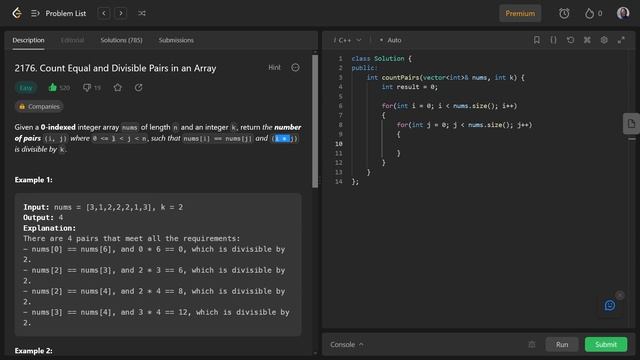Open editor shortcuts command icon
This screenshot has height=360, width=640.
pyautogui.click(x=587, y=40)
